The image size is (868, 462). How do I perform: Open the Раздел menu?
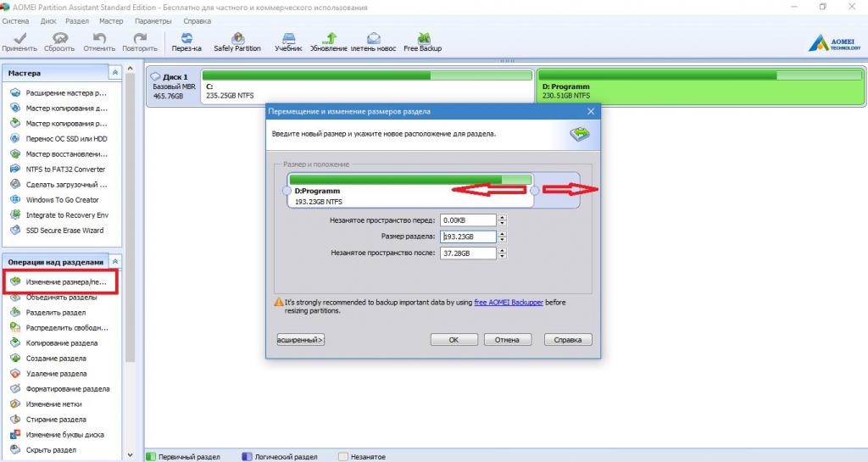[77, 21]
